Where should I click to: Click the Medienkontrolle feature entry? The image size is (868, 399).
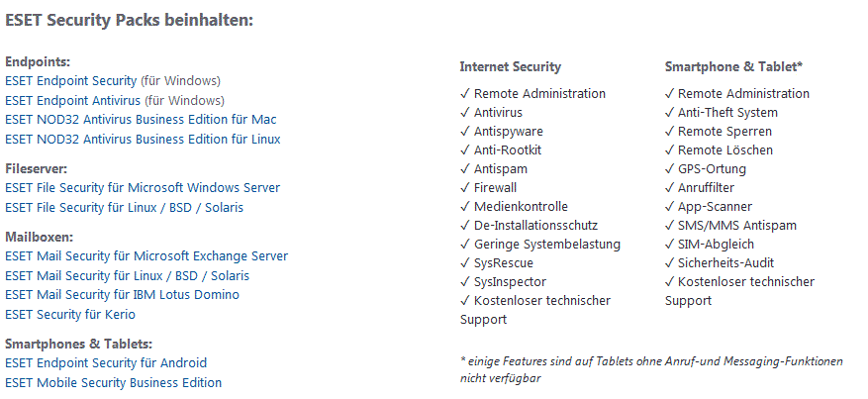coord(521,207)
